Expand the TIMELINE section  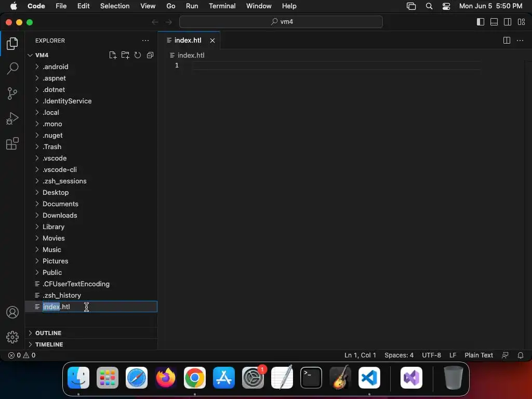coord(91,344)
